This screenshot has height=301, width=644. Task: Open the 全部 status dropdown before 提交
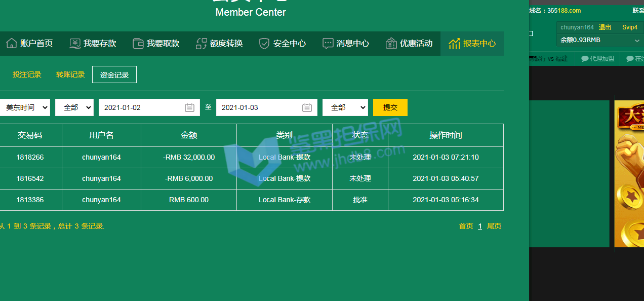tap(345, 107)
